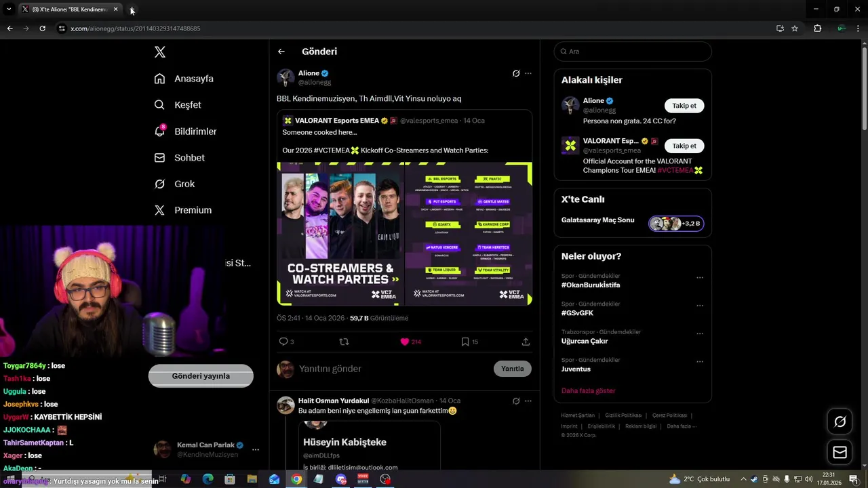Screen dimensions: 868x488
Task: Open Çerez Politikası footer link
Action: click(x=669, y=415)
